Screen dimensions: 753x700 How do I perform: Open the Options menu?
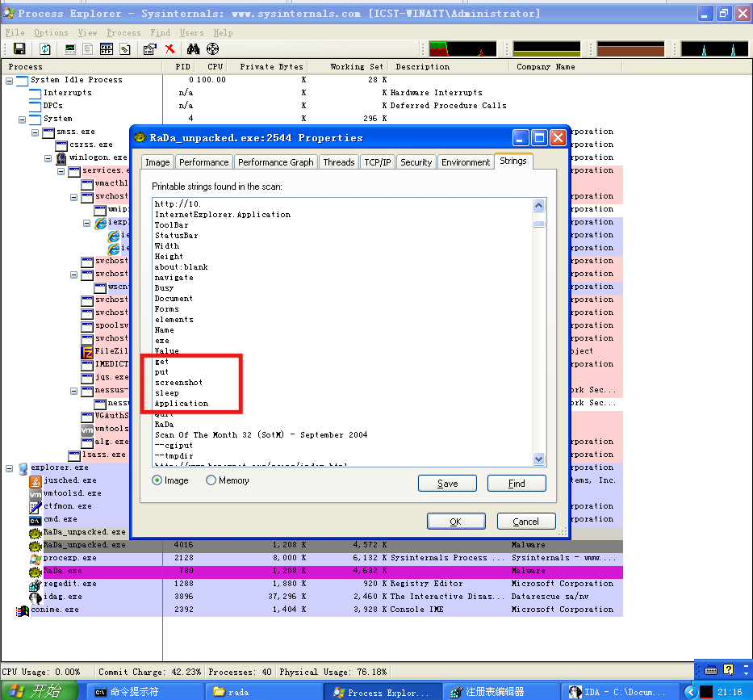[51, 32]
